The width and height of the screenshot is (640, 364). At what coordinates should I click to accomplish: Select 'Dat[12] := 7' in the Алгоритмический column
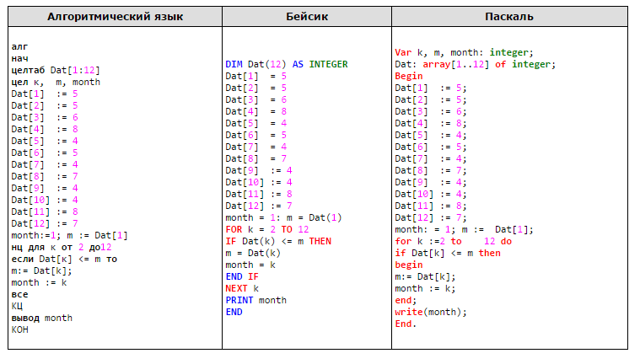(x=45, y=223)
